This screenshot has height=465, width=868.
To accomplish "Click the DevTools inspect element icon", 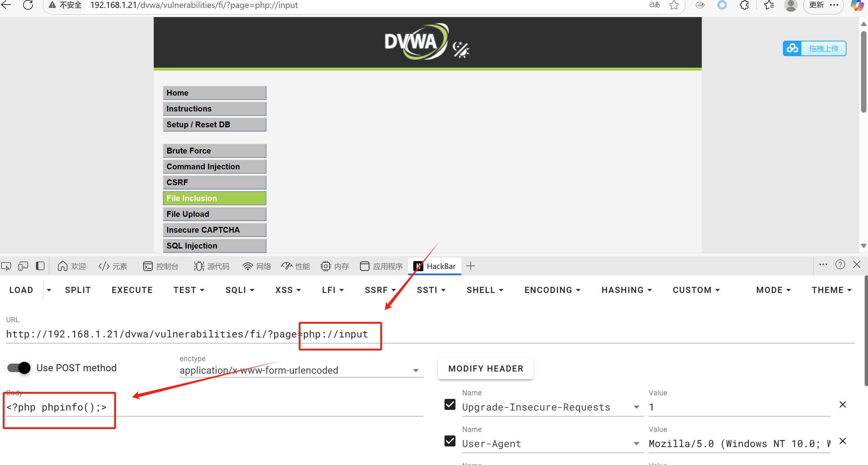I will pyautogui.click(x=6, y=266).
